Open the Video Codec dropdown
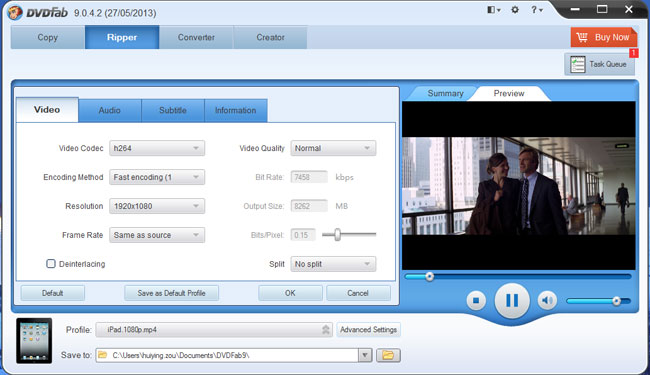The image size is (650, 375). pos(157,148)
